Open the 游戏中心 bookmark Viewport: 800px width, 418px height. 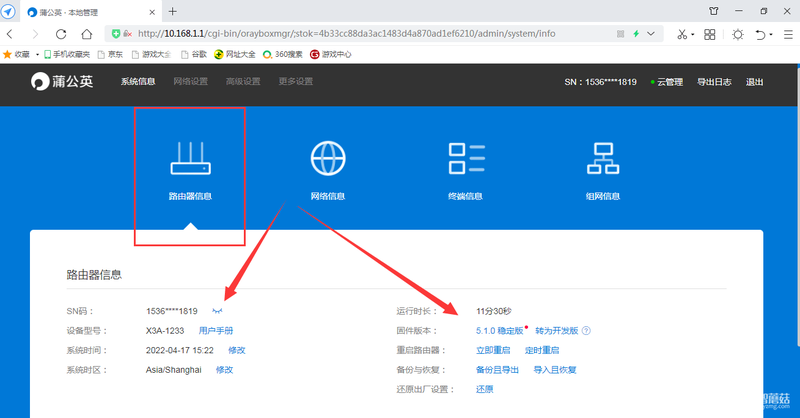pos(331,54)
